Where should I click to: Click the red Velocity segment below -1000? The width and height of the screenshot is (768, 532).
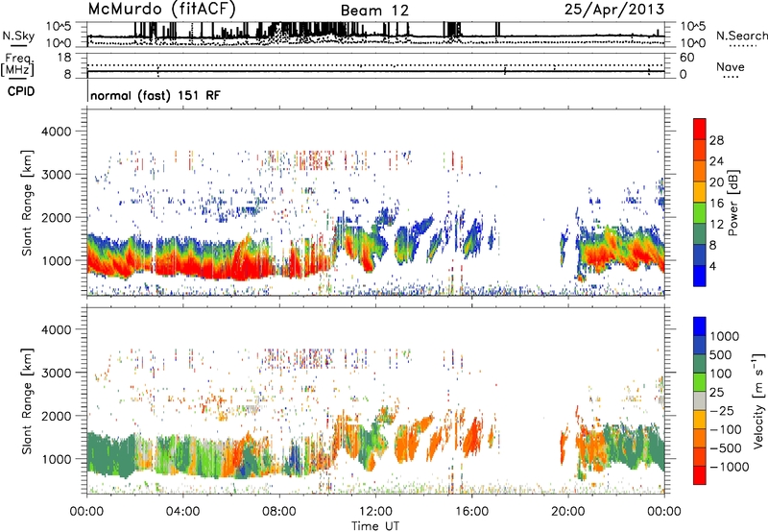(700, 475)
